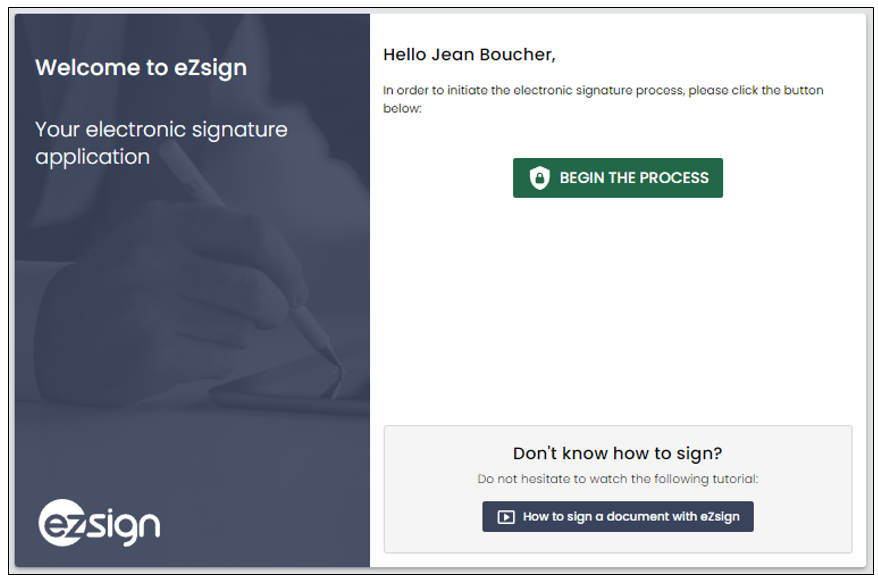Click the grey tutorial help box border area
Image resolution: width=878 pixels, height=583 pixels.
tap(618, 489)
